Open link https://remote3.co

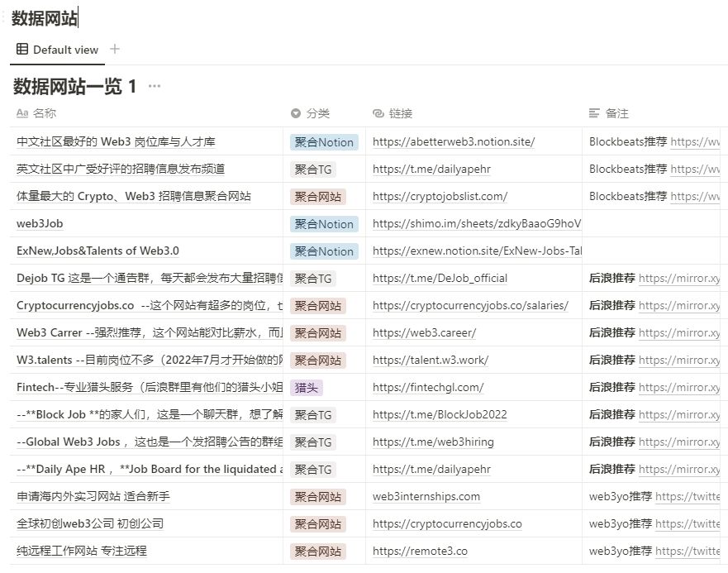coord(420,552)
